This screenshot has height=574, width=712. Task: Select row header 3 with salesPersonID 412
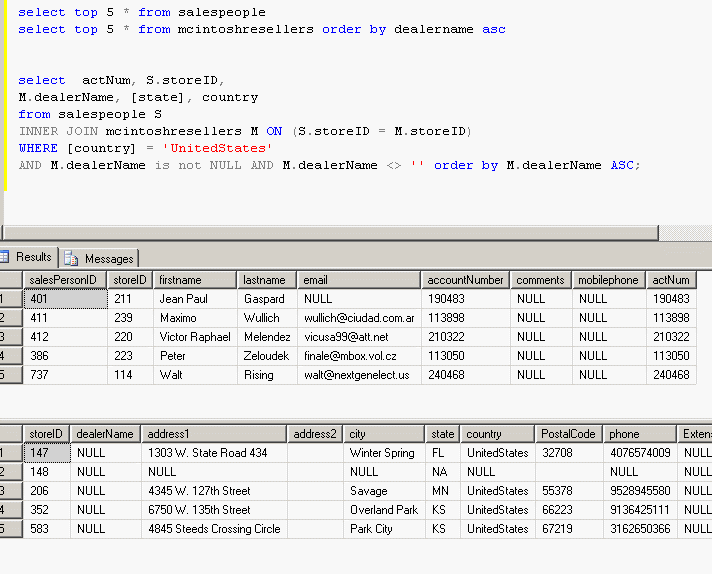tap(11, 337)
